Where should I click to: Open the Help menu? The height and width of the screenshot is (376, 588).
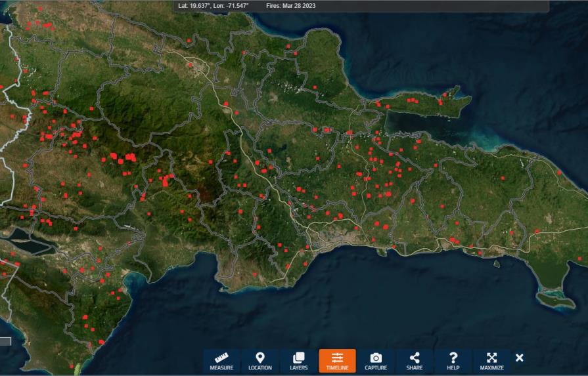tap(453, 361)
